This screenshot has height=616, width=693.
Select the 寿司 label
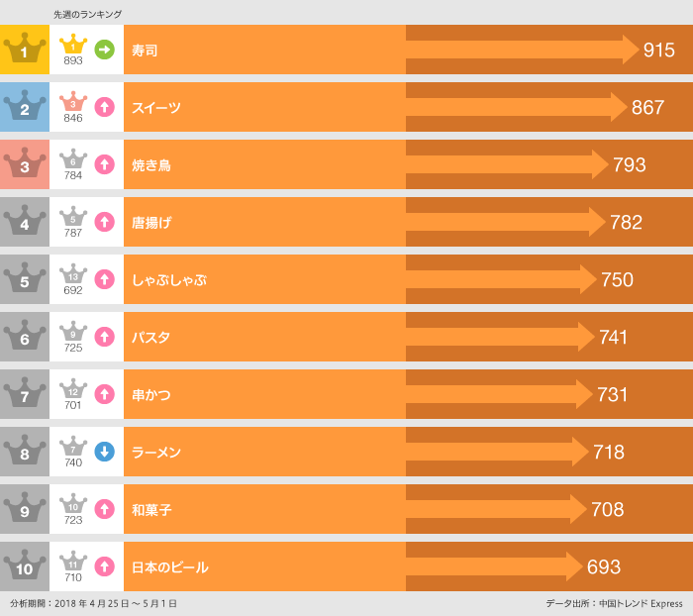pos(145,50)
